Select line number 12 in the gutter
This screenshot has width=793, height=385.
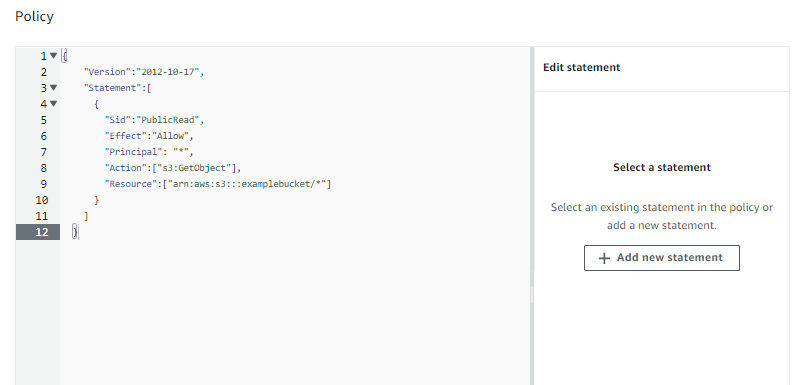click(42, 232)
